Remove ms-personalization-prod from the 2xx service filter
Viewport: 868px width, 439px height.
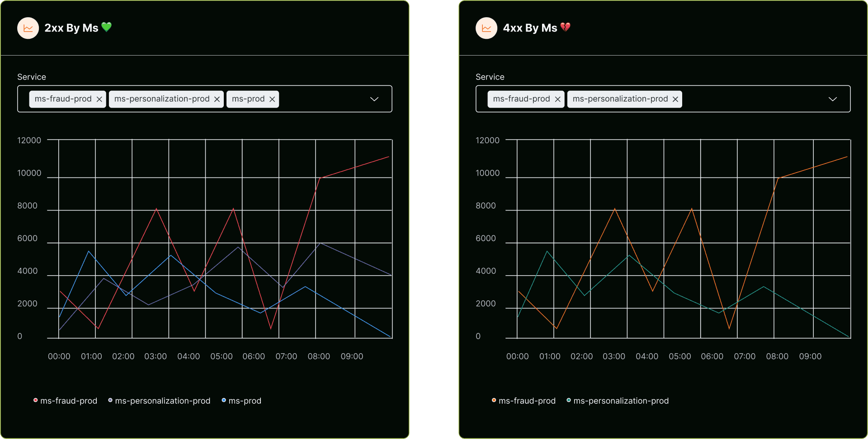coord(217,99)
